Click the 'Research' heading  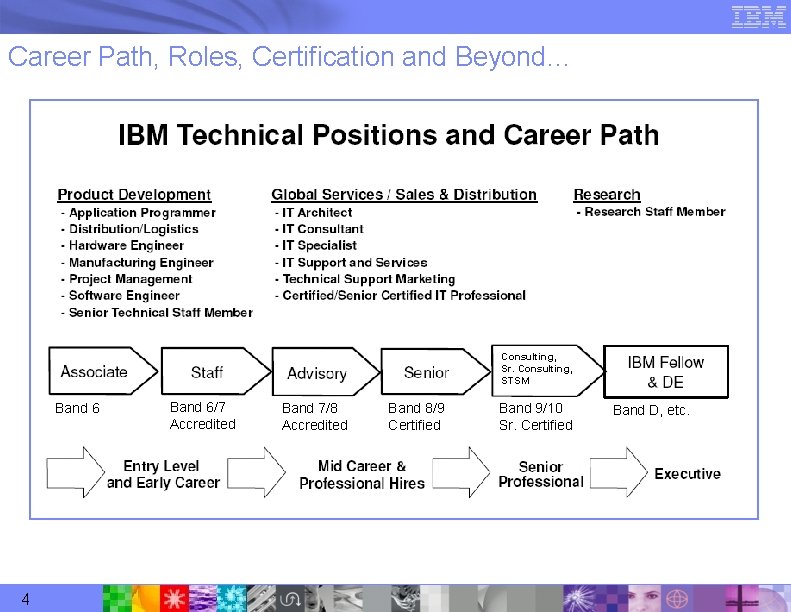coord(607,194)
